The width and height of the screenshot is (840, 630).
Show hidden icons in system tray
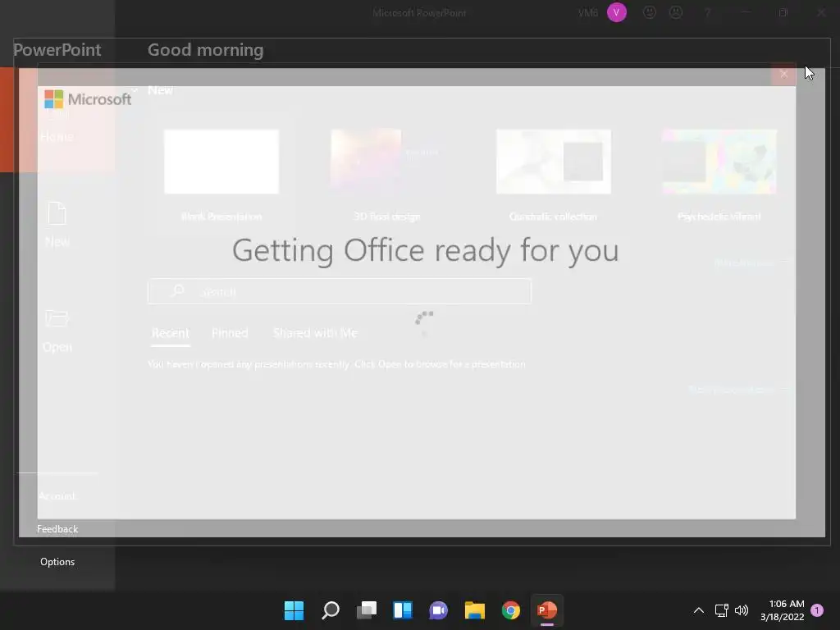tap(699, 610)
